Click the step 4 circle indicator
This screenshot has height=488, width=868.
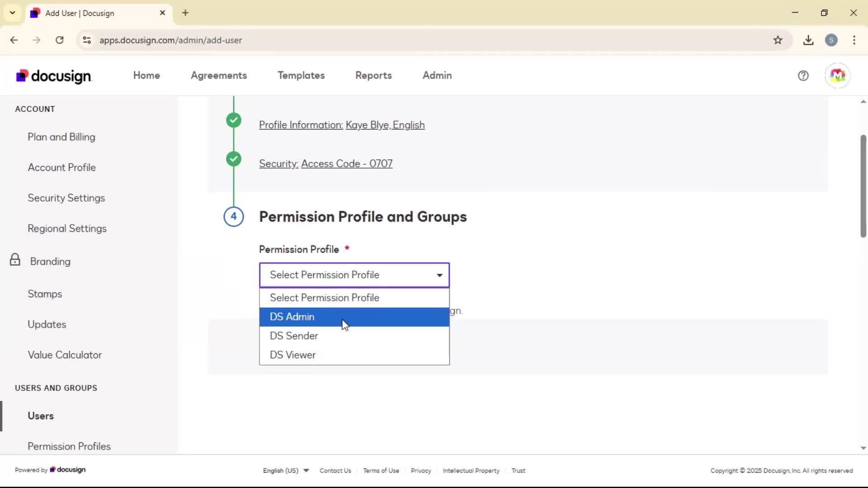[x=234, y=216]
